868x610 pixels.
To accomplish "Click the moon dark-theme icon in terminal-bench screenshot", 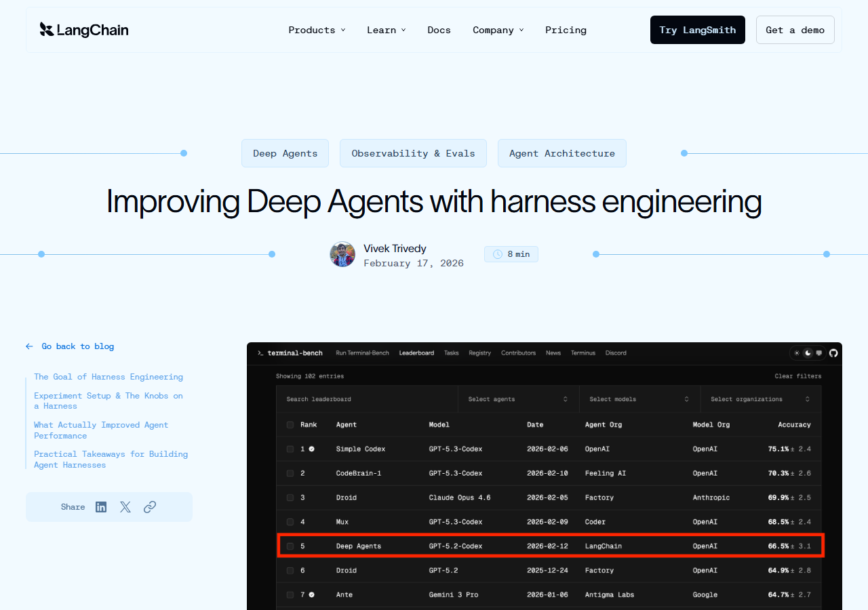I will coord(808,353).
